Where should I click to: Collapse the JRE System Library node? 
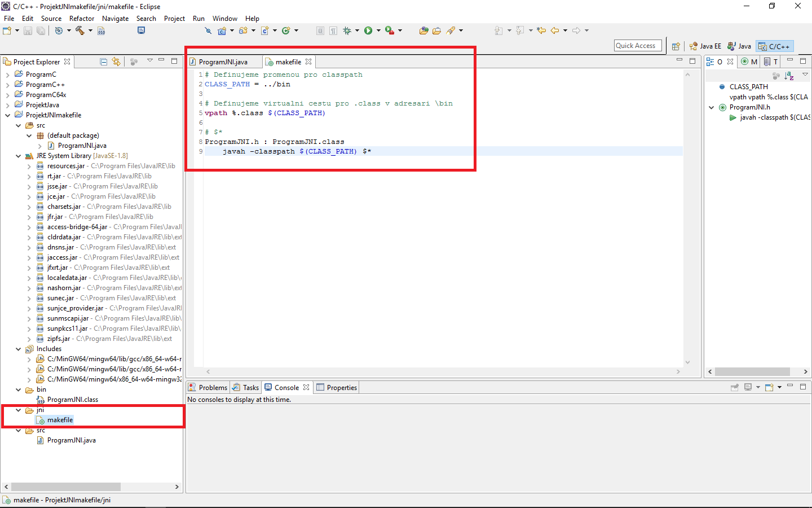[19, 155]
